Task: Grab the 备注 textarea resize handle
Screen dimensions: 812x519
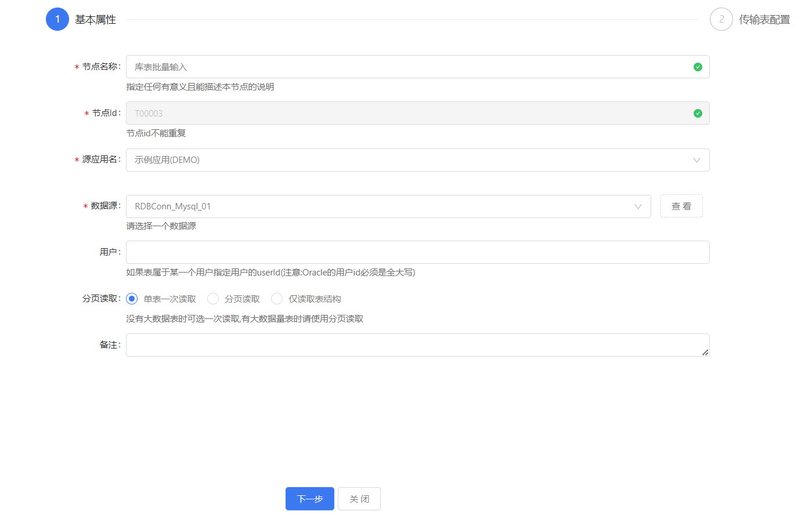Action: point(705,353)
